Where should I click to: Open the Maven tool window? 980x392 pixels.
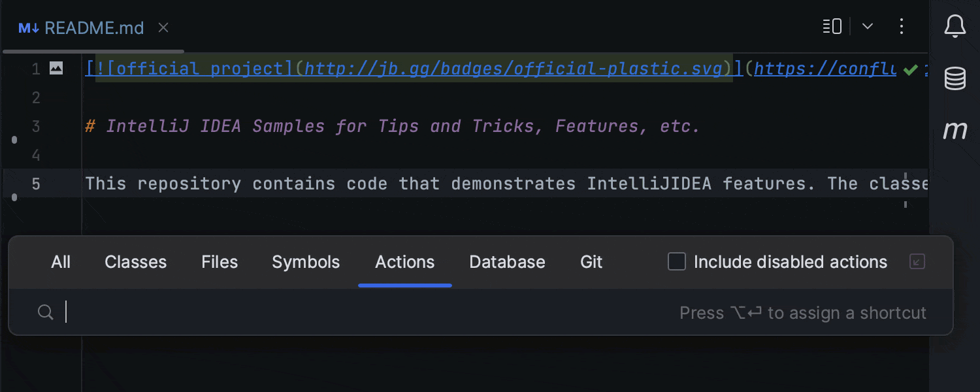[x=955, y=131]
